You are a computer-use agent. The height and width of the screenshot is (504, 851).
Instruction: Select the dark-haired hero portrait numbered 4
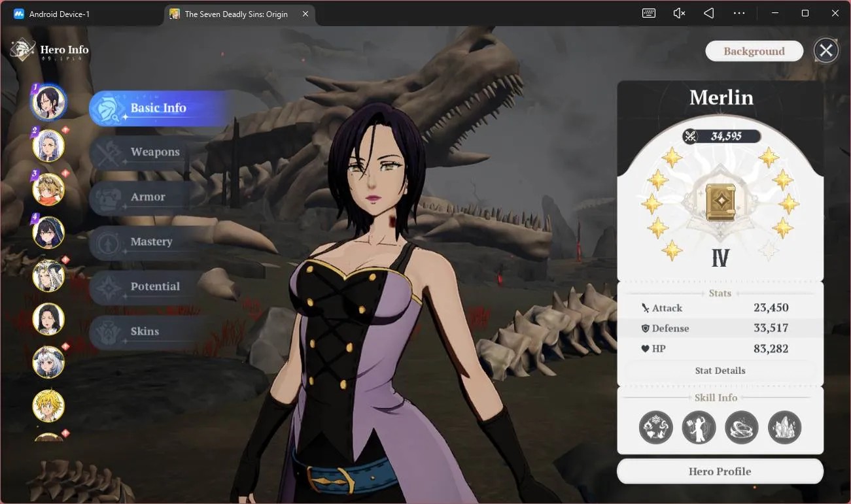48,233
